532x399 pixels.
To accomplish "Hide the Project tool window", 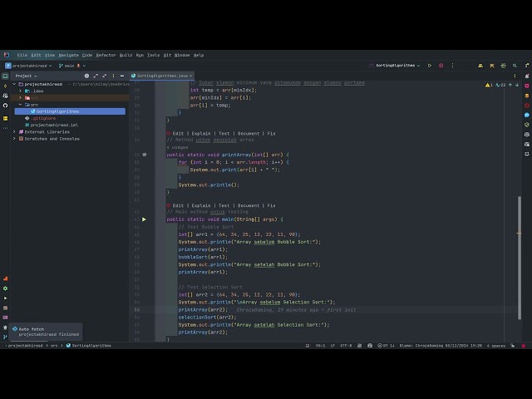I will (122, 76).
